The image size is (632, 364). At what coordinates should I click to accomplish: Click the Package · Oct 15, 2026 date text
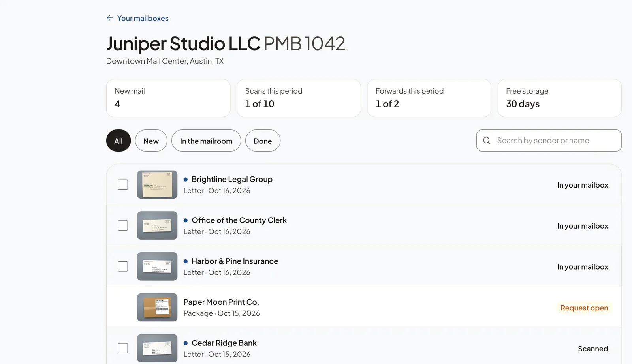tap(222, 313)
